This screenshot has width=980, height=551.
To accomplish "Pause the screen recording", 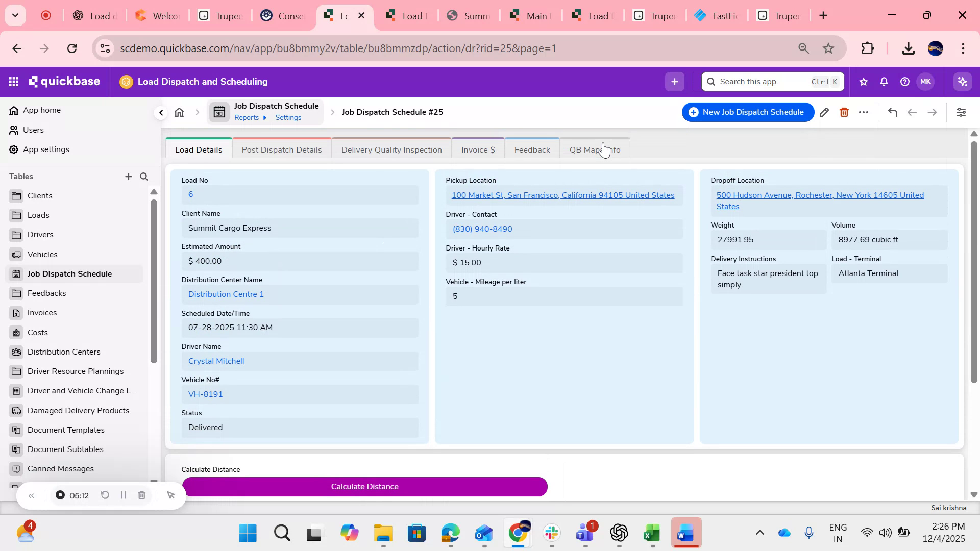I will pyautogui.click(x=123, y=495).
